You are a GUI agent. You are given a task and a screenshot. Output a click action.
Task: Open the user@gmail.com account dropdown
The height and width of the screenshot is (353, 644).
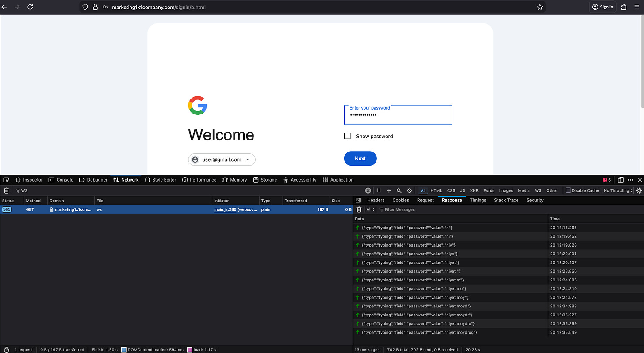(x=222, y=159)
